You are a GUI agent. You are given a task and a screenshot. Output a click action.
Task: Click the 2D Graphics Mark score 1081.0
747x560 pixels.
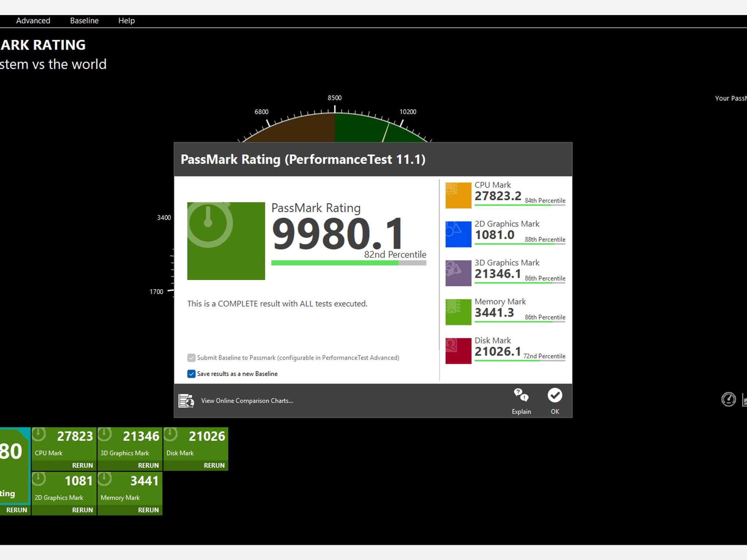pos(495,235)
